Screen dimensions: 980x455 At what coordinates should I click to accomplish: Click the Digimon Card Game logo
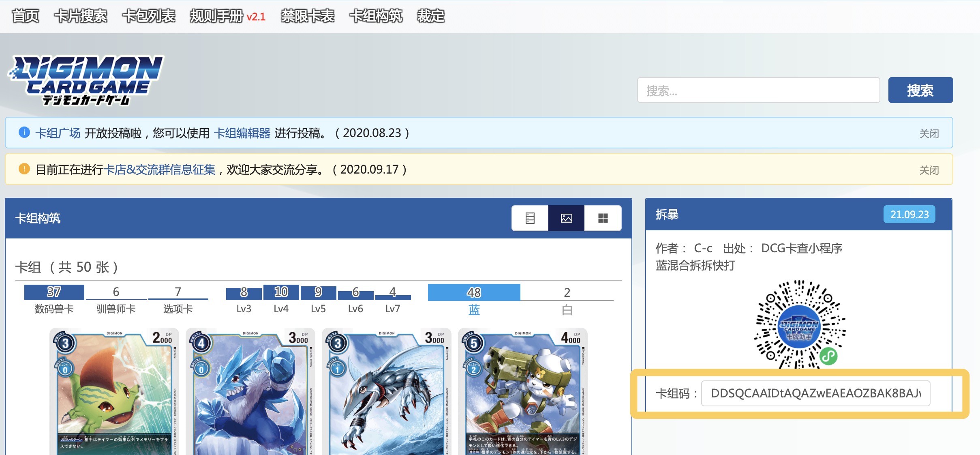tap(86, 80)
